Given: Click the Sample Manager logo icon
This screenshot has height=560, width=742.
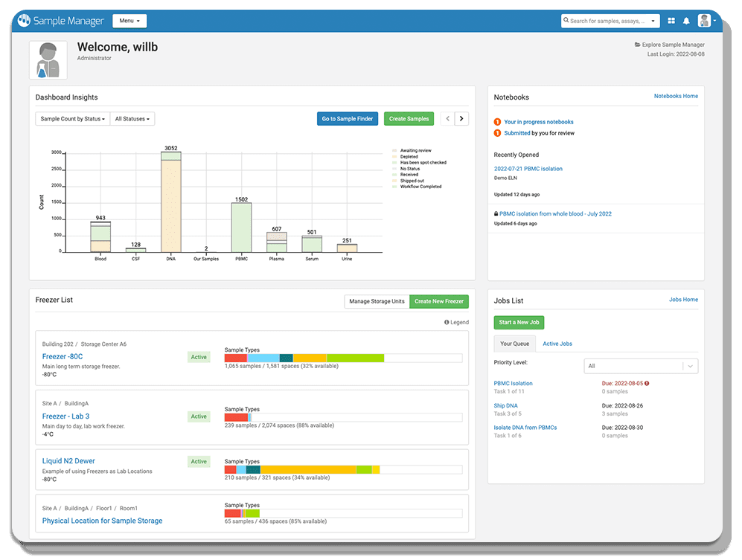Looking at the screenshot, I should [25, 21].
